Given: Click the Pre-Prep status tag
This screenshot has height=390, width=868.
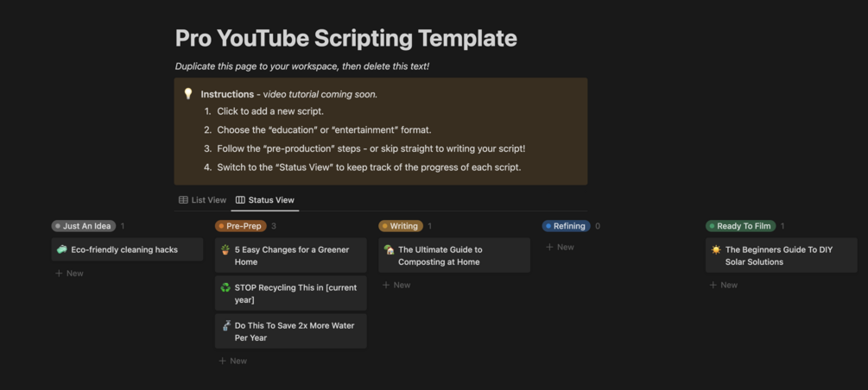Looking at the screenshot, I should click(241, 226).
